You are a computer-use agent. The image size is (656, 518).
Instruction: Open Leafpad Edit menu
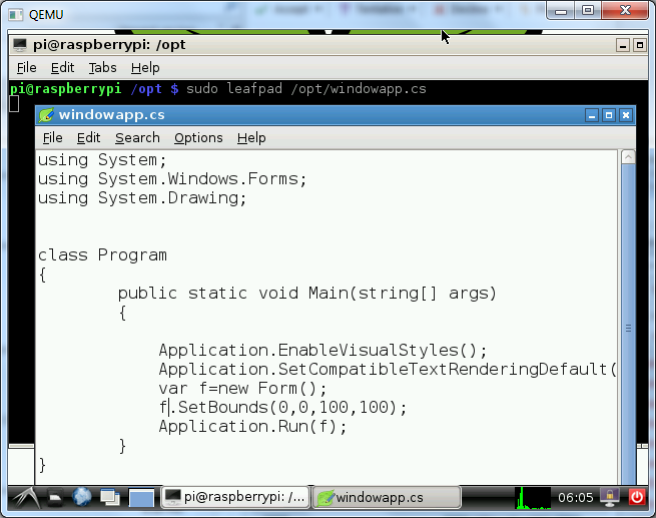coord(88,138)
